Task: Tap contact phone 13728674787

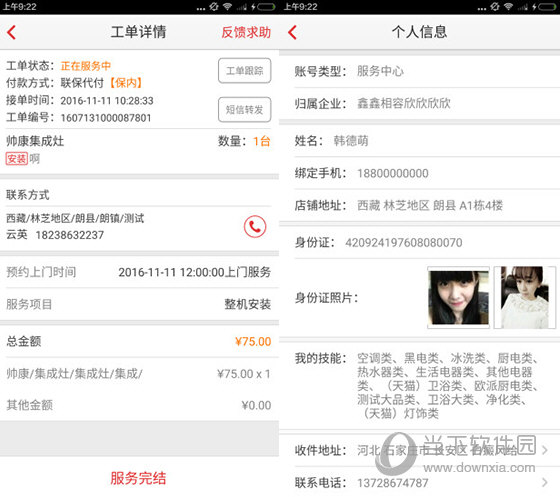Action: (393, 483)
